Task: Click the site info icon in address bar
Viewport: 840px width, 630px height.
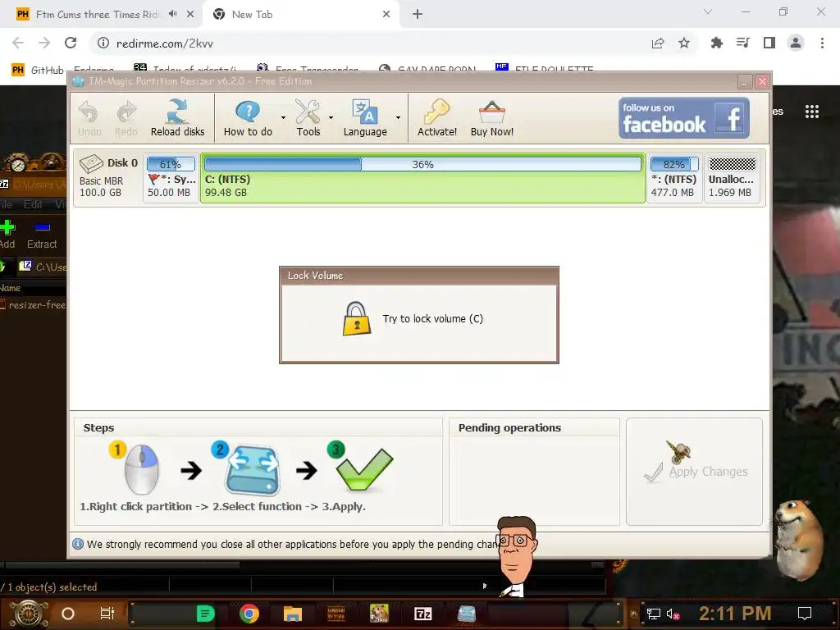Action: click(x=103, y=43)
